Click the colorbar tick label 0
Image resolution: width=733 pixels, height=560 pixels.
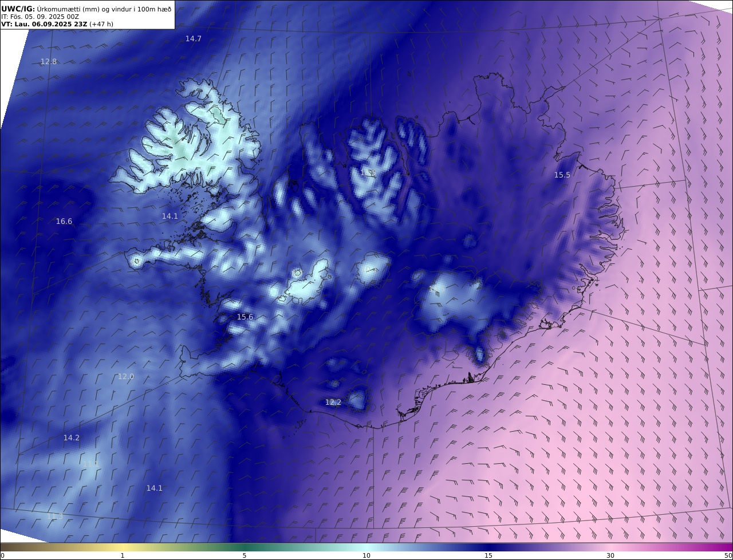point(2,555)
